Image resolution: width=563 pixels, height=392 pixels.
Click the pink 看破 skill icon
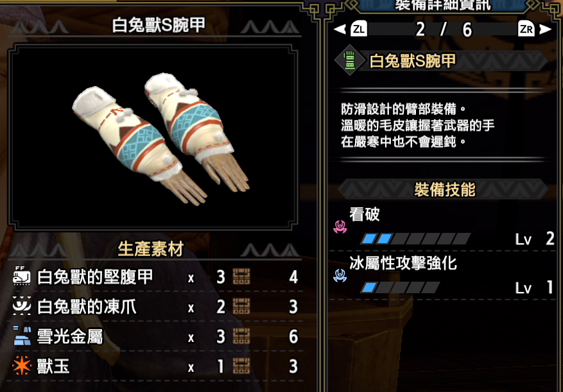[x=340, y=227]
